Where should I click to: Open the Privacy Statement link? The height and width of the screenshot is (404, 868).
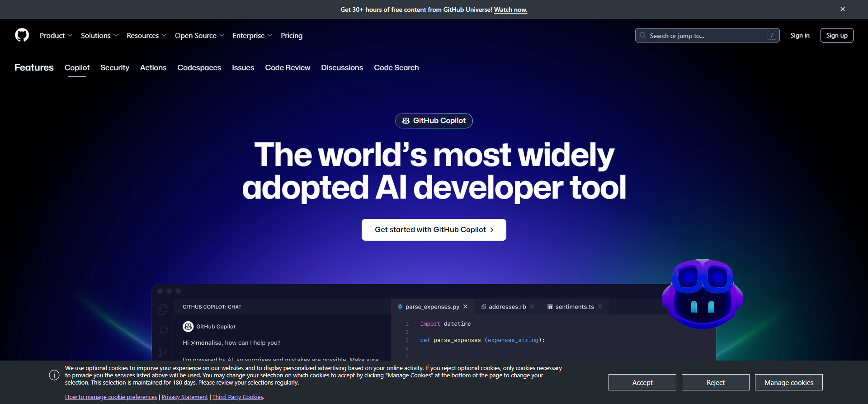pyautogui.click(x=184, y=397)
